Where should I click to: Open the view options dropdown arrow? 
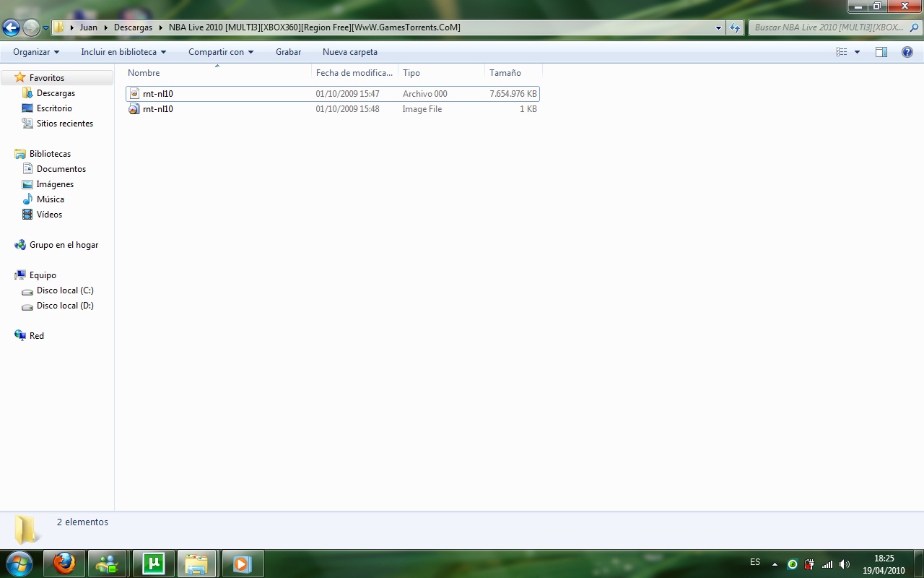[857, 52]
